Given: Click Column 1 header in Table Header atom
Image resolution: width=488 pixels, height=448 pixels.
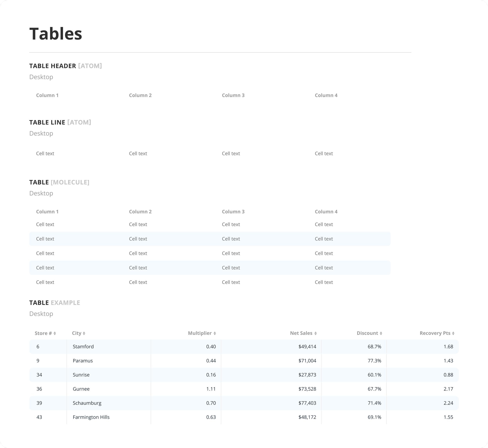Looking at the screenshot, I should tap(47, 95).
